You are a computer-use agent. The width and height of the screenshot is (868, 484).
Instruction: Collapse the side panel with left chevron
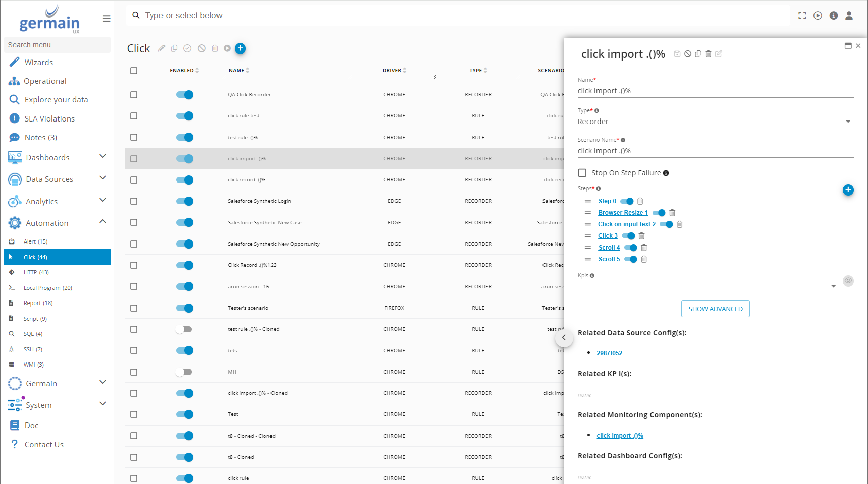564,338
